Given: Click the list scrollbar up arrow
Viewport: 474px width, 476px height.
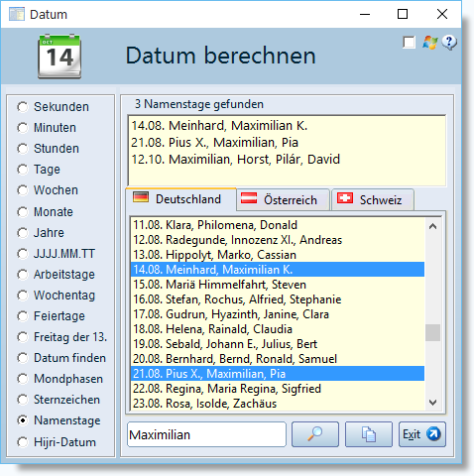Looking at the screenshot, I should pos(432,226).
